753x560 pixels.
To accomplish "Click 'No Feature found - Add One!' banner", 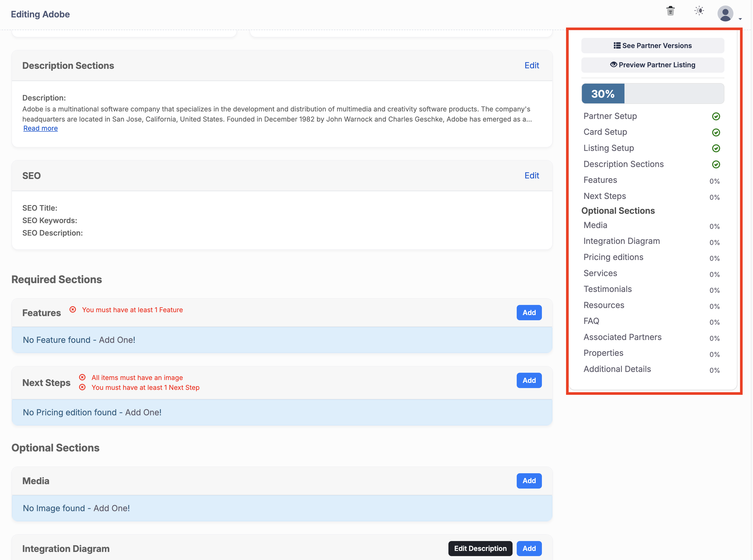I will [282, 340].
